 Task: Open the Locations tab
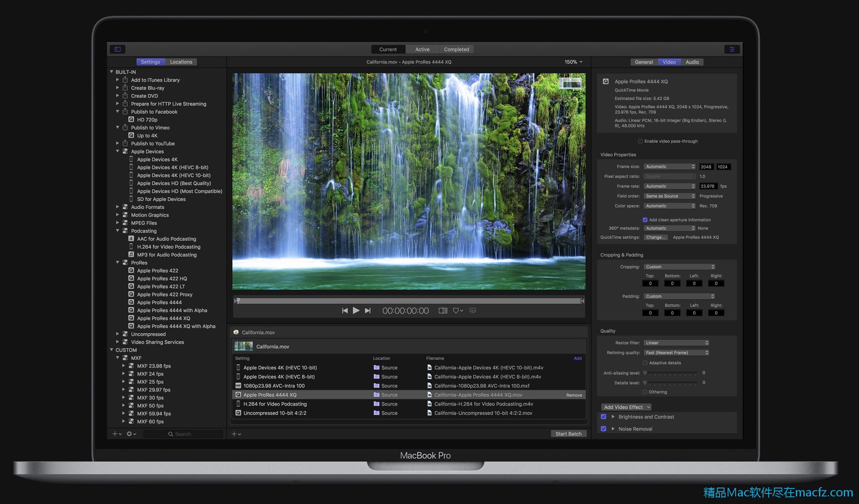[181, 62]
